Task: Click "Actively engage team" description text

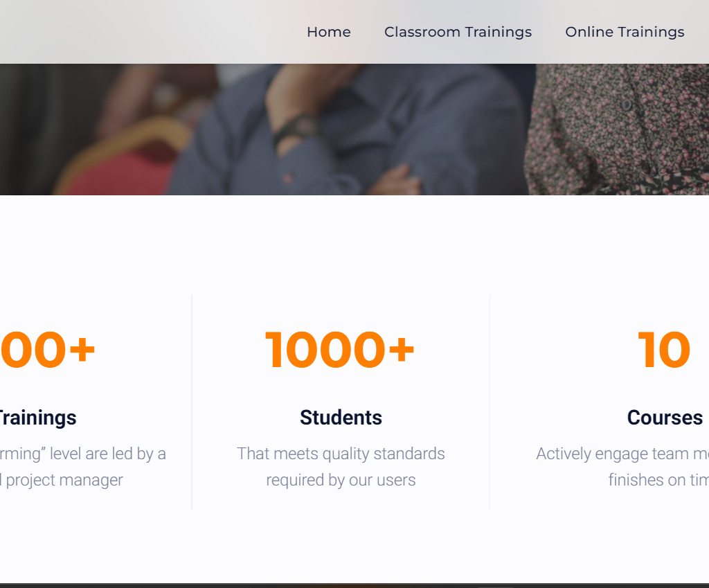Action: click(x=622, y=454)
